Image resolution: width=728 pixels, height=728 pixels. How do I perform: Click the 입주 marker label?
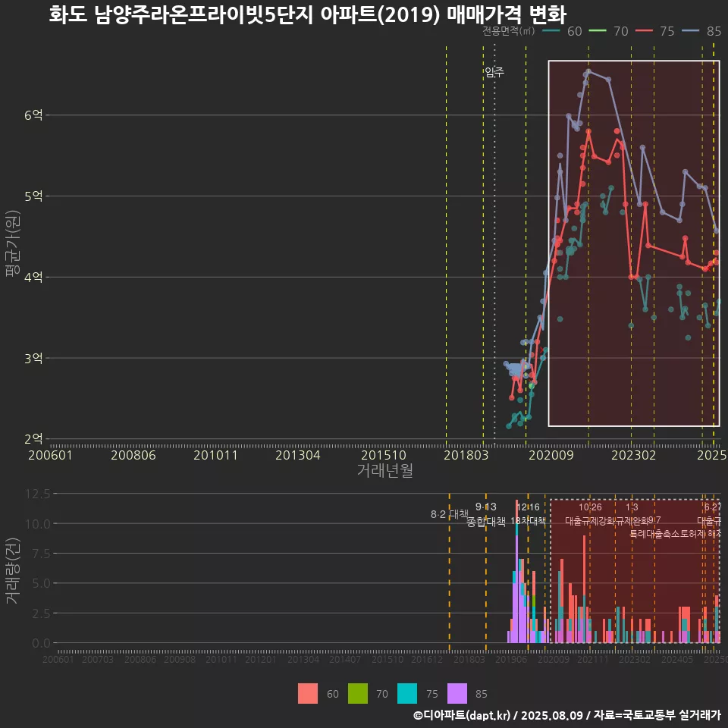(x=494, y=72)
